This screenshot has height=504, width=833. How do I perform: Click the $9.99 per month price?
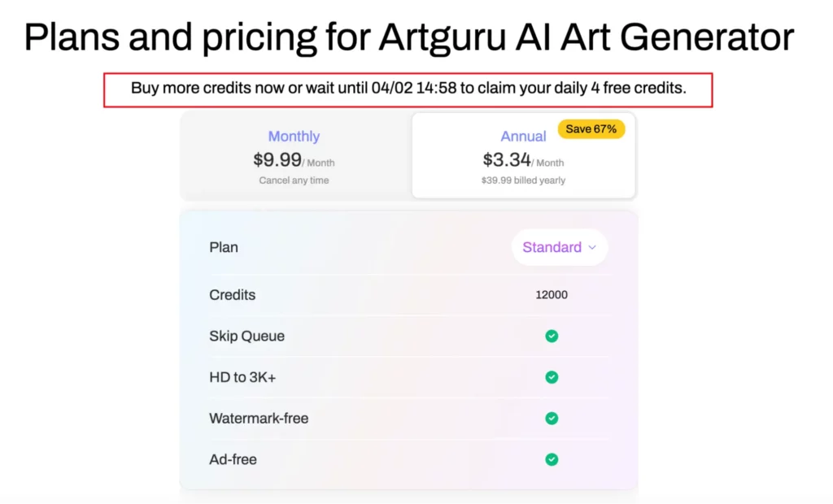click(277, 159)
